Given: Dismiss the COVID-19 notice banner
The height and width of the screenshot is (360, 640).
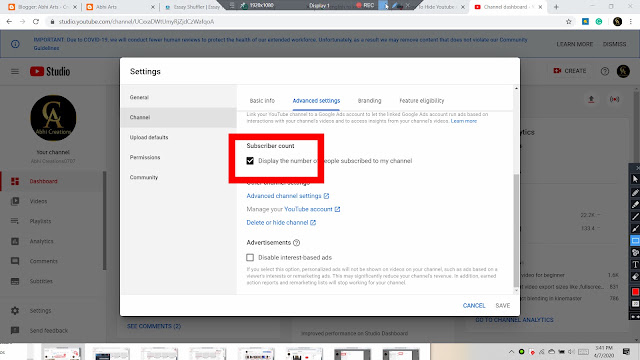Looking at the screenshot, I should [614, 44].
